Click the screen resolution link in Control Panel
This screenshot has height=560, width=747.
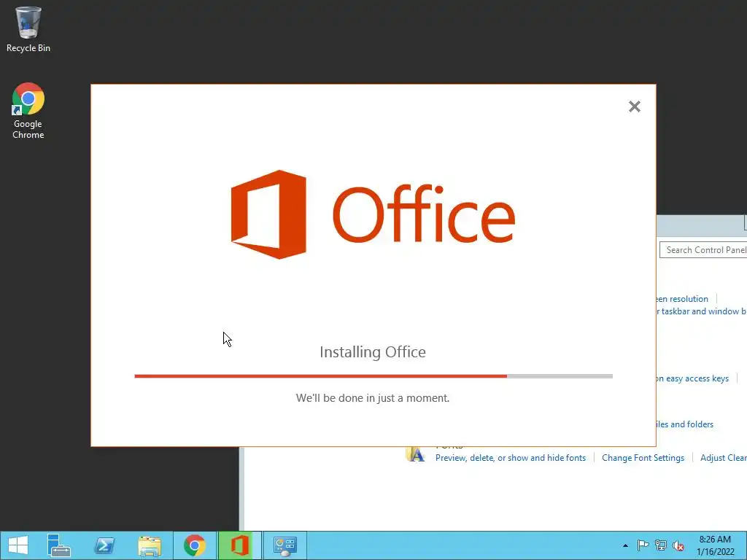point(682,299)
